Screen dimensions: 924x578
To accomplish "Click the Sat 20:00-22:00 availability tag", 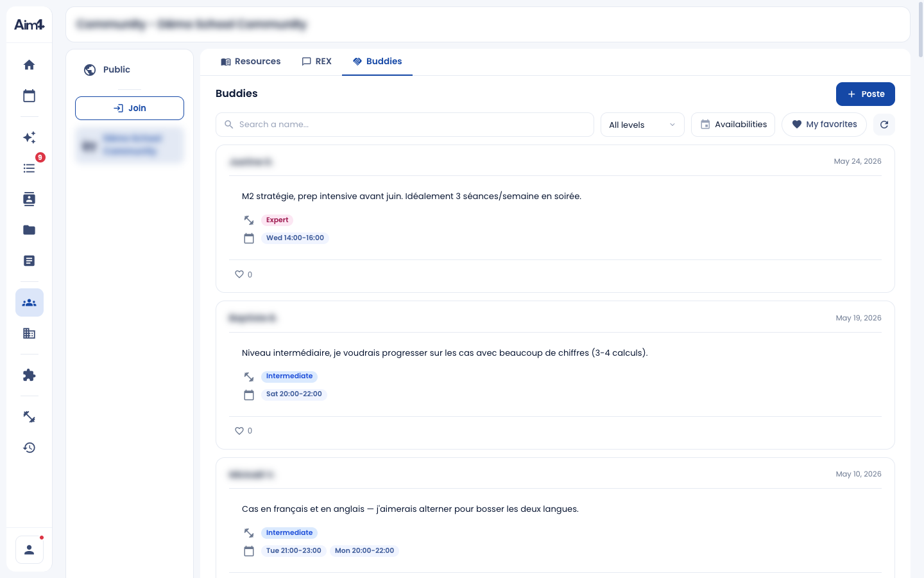I will tap(294, 394).
